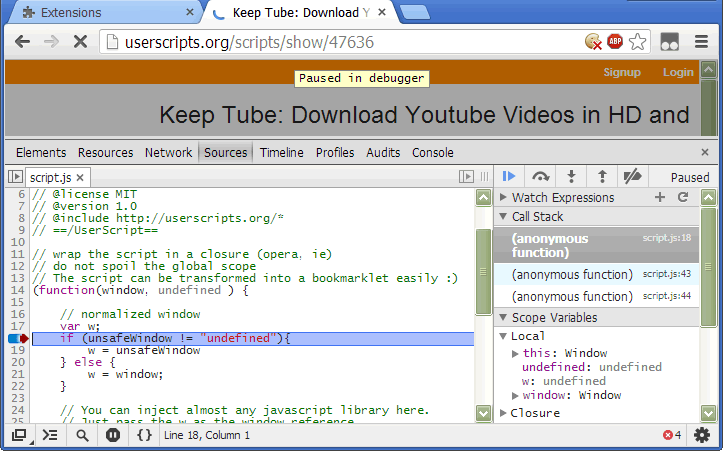Go forward in browser history
The width and height of the screenshot is (723, 451).
(x=51, y=42)
